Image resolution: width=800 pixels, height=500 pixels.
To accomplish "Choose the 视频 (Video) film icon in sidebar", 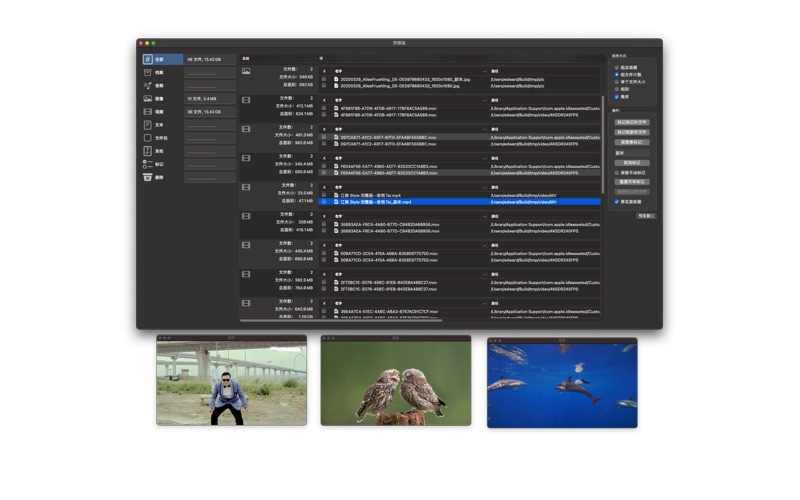I will (x=147, y=112).
